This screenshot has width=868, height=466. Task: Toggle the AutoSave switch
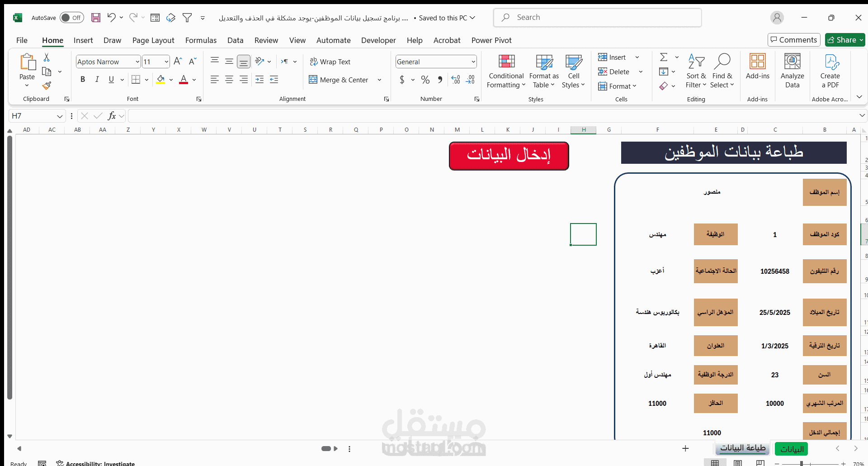pyautogui.click(x=72, y=18)
